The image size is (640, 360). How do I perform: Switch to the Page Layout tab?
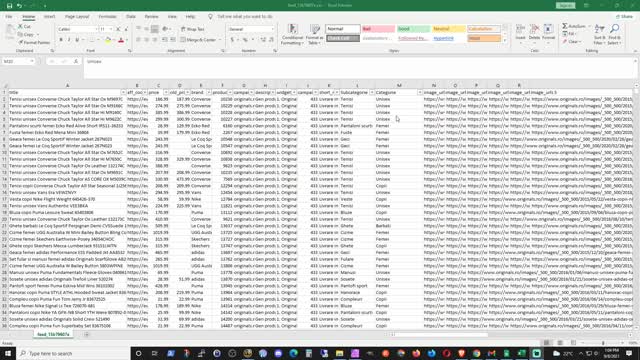77,17
